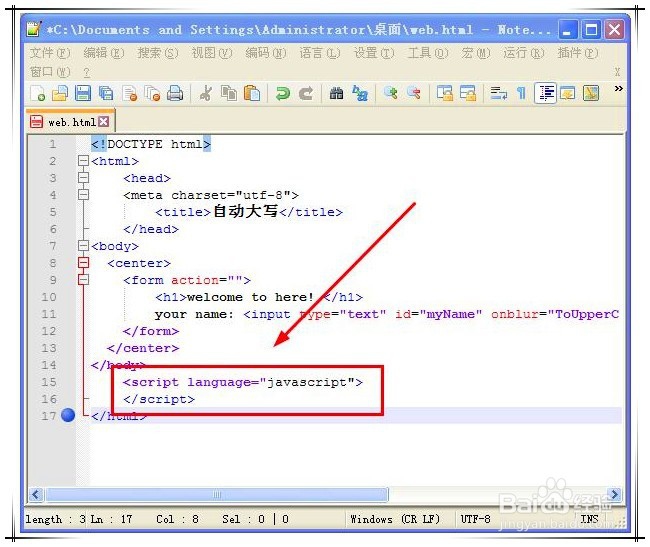Click the blue bookmark on line 17
The image size is (650, 547).
68,415
